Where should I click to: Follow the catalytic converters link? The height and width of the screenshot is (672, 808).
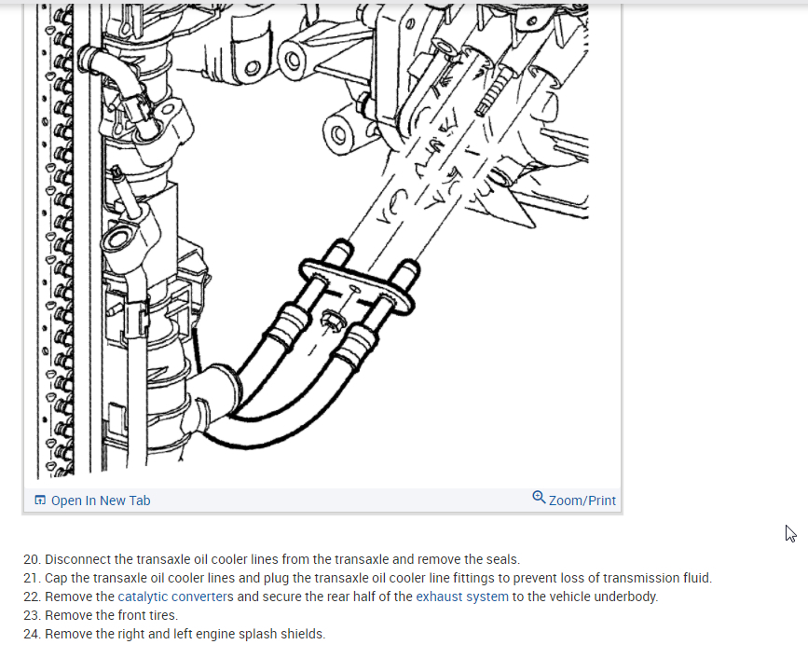[176, 597]
